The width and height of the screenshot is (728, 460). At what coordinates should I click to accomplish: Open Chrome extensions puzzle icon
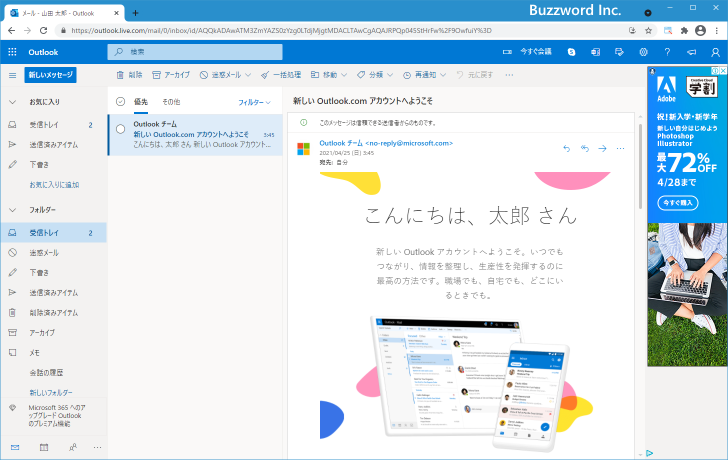point(684,31)
